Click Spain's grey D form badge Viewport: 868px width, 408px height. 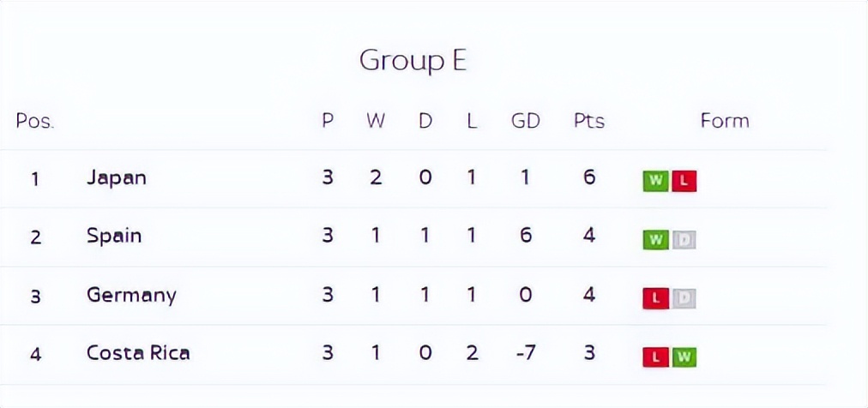[x=684, y=240]
